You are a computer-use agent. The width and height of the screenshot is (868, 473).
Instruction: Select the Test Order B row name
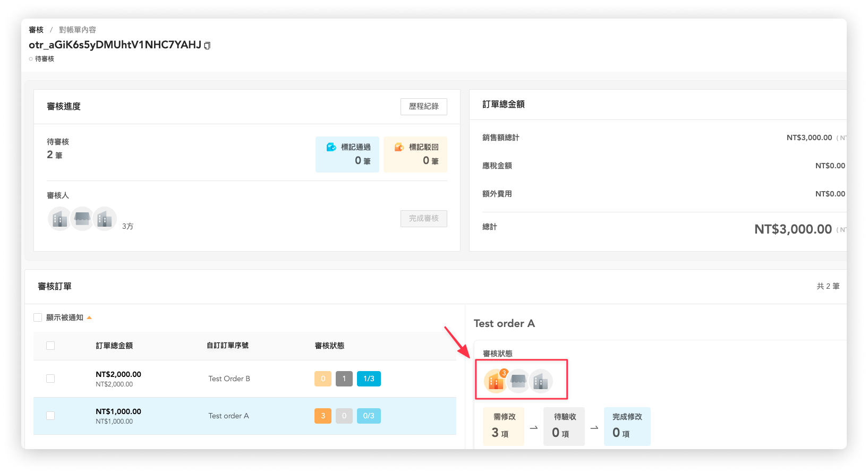pos(229,379)
